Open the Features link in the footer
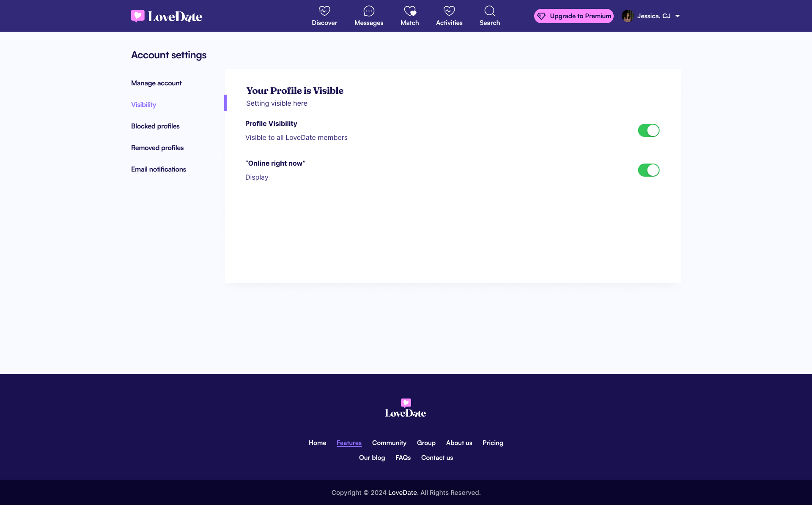This screenshot has width=812, height=505. coord(349,442)
